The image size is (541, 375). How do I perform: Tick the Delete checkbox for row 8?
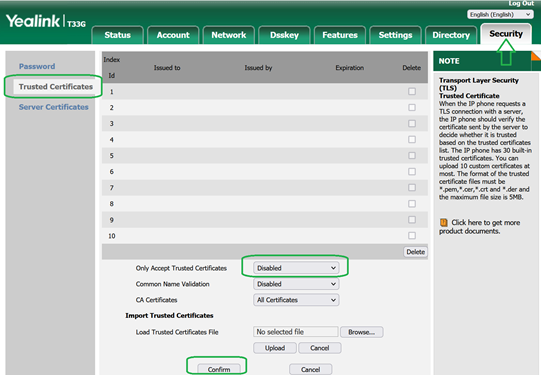click(412, 204)
